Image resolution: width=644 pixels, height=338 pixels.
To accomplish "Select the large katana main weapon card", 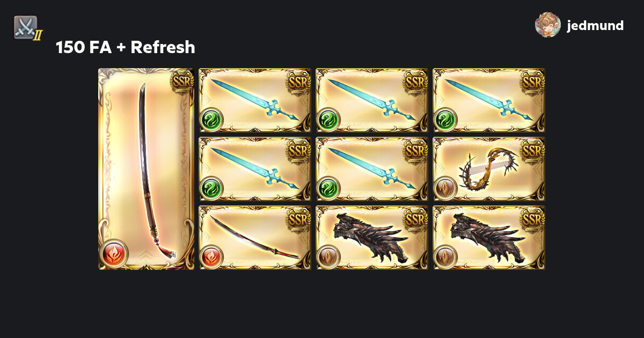I will tap(146, 169).
